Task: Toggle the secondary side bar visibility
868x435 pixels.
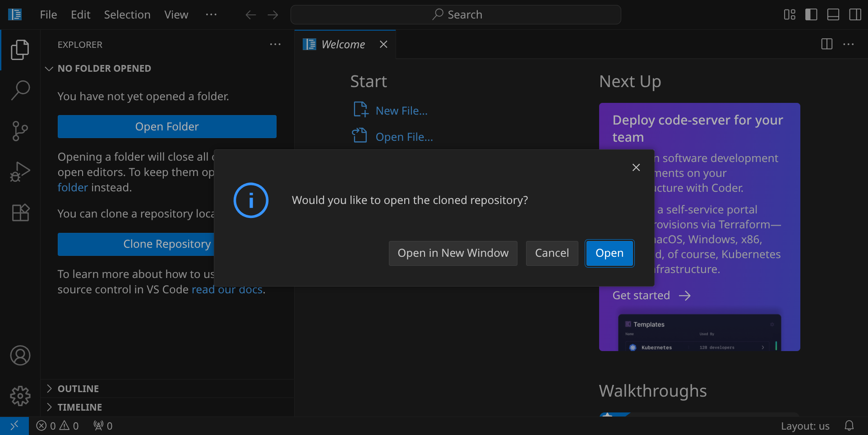Action: tap(855, 15)
